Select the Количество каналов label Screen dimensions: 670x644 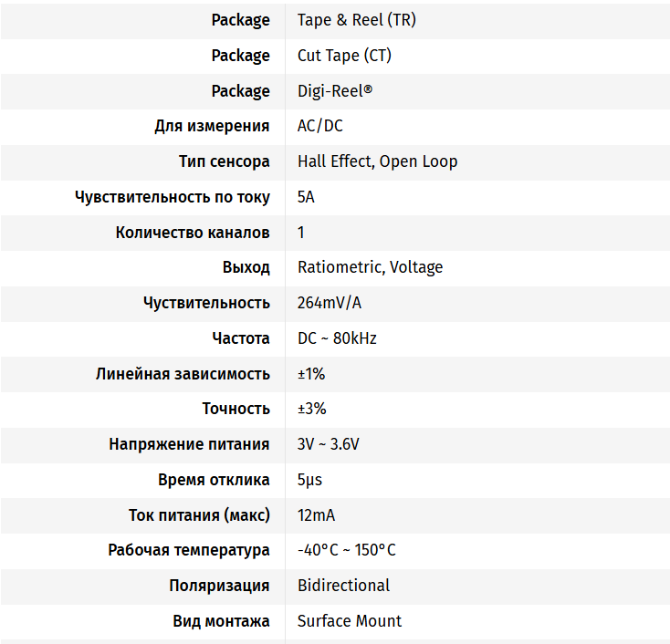193,233
